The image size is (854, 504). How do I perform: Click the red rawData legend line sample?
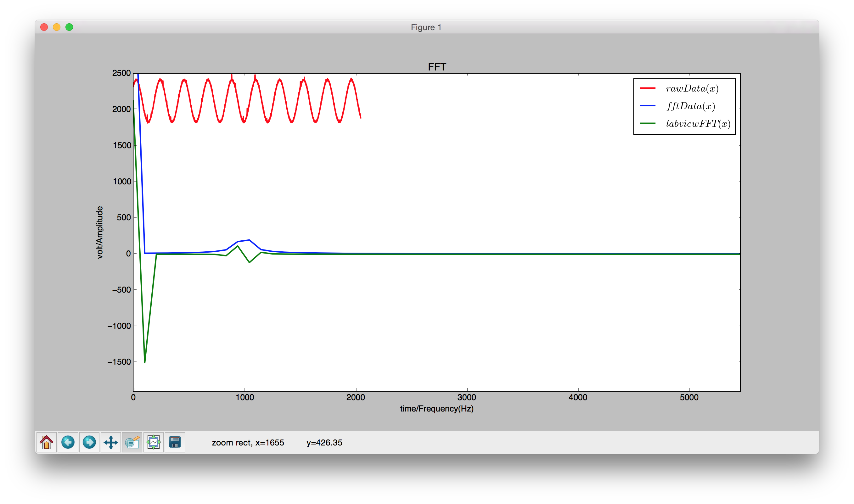648,88
